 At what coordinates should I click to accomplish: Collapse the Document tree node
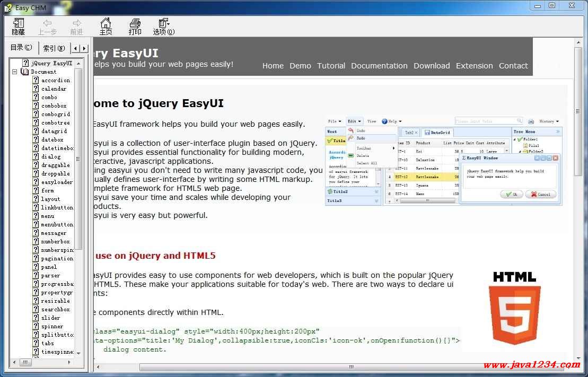pyautogui.click(x=15, y=72)
